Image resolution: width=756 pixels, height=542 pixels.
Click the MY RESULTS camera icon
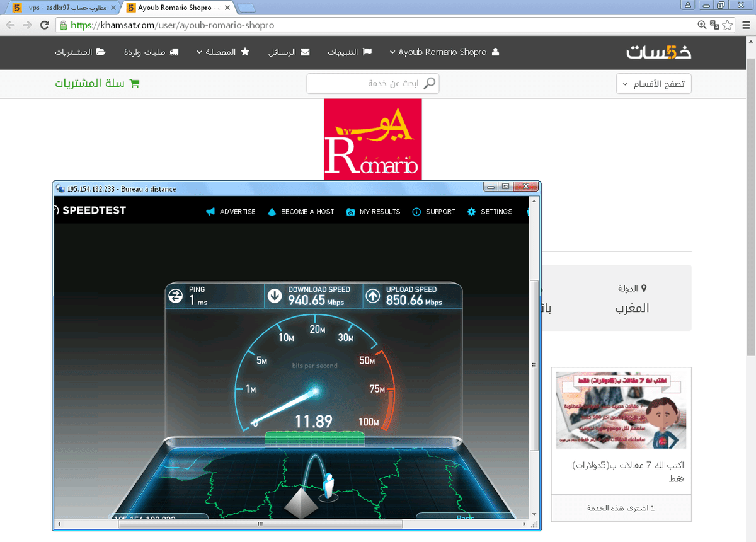pyautogui.click(x=351, y=212)
